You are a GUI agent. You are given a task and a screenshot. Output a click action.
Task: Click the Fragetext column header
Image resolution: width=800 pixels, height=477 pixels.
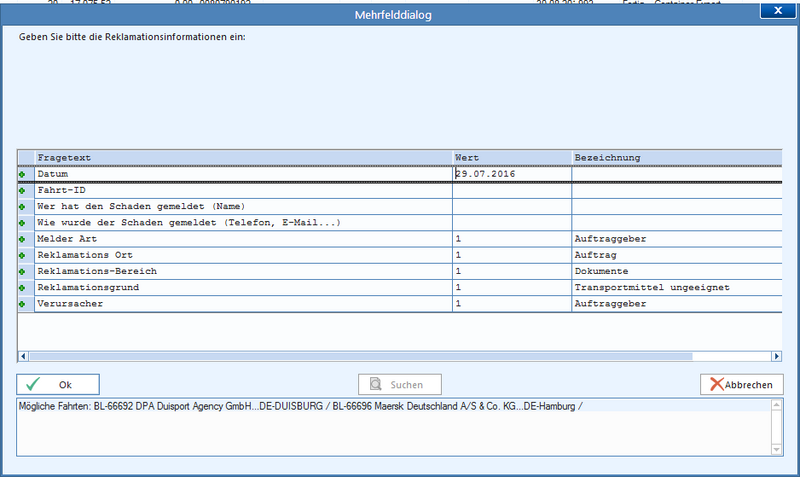point(243,158)
